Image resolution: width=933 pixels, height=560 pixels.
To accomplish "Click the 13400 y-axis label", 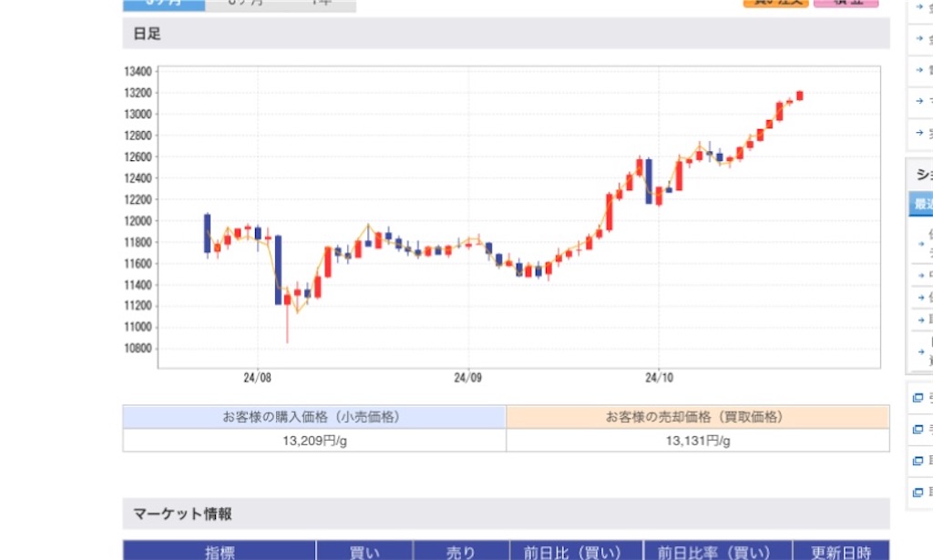I will tap(138, 71).
